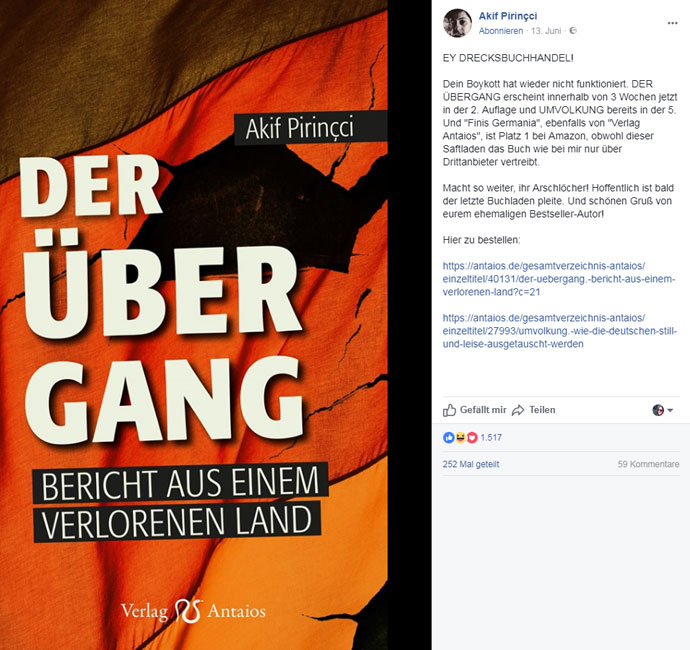The width and height of the screenshot is (690, 650).
Task: Click Akif Pirinçci's profile picture
Action: tap(458, 23)
